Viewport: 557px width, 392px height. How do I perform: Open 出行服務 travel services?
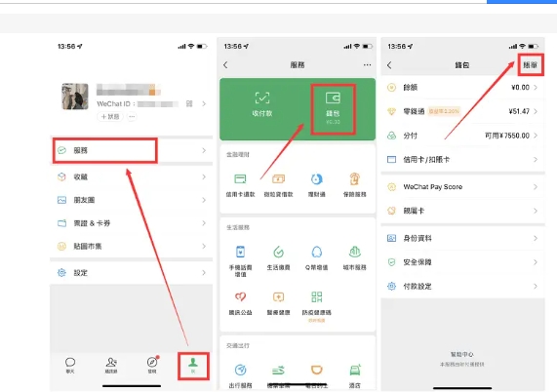click(241, 376)
